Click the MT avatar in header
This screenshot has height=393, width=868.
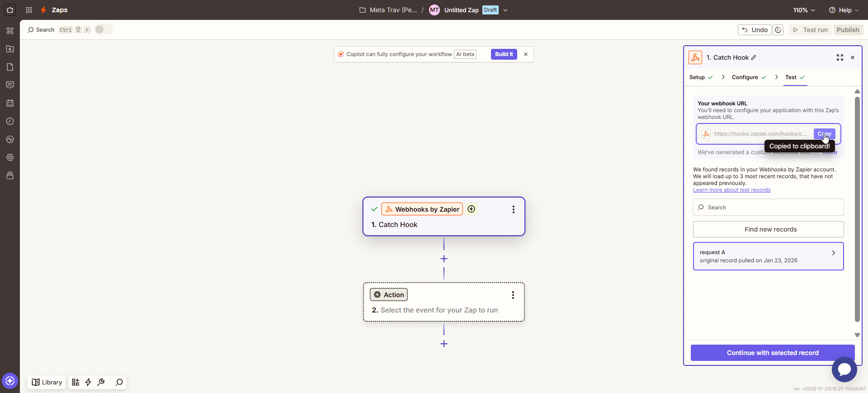click(x=434, y=10)
